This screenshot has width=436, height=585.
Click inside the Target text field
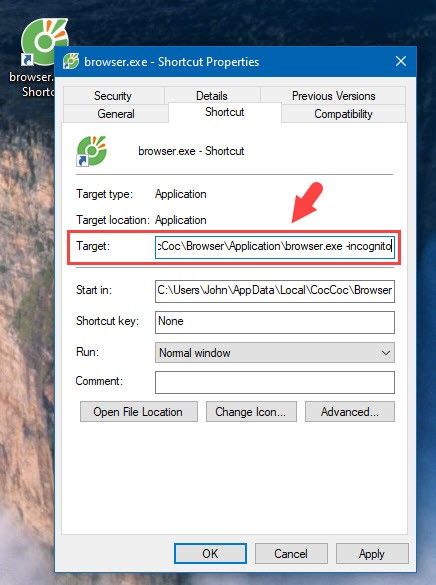275,247
